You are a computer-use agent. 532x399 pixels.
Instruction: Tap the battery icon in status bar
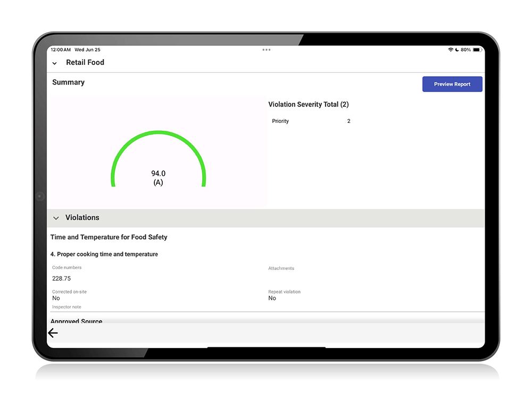coord(477,49)
